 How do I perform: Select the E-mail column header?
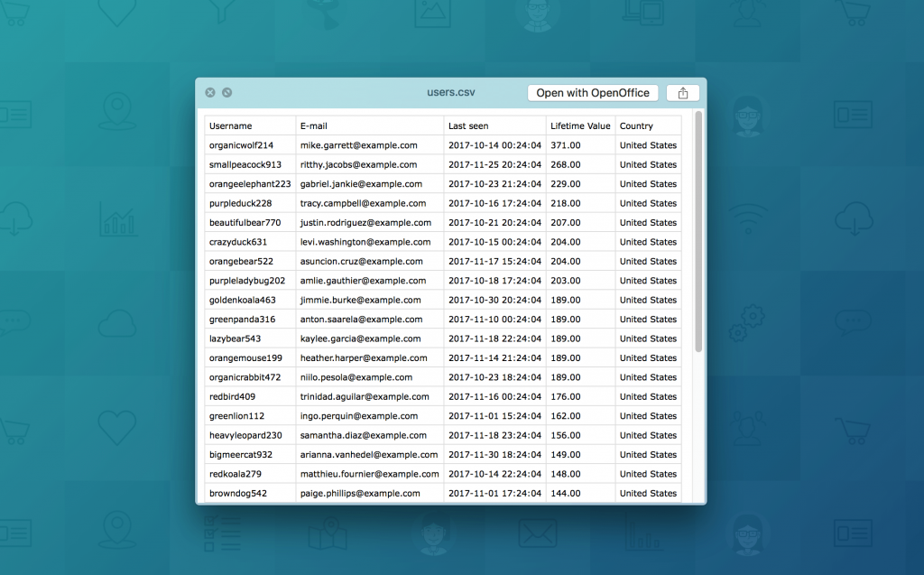pos(314,126)
